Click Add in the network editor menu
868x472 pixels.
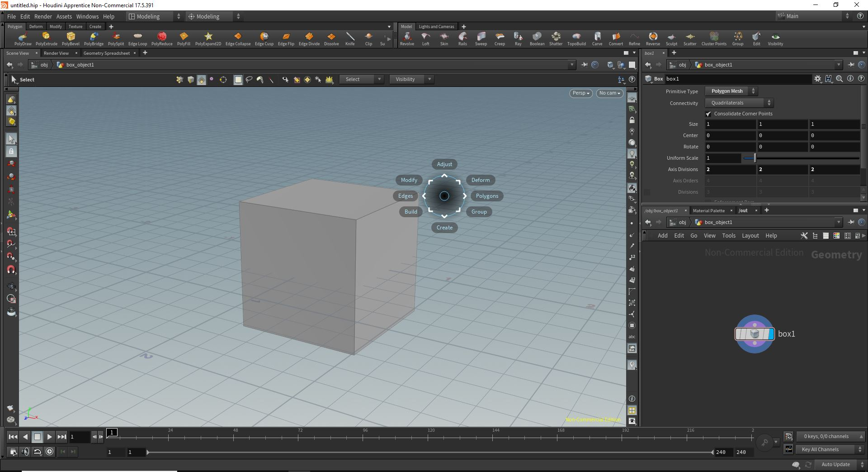tap(662, 236)
